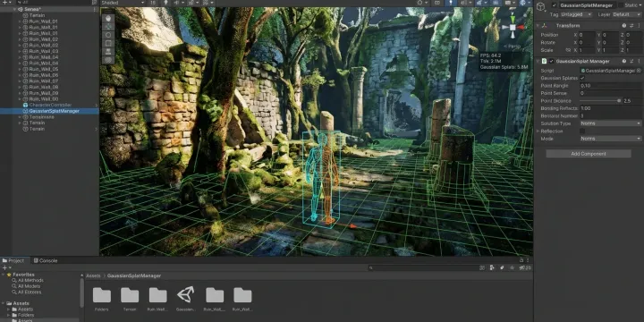Image resolution: width=644 pixels, height=322 pixels.
Task: Select Ruin_Wall_07 in Hierarchy
Action: pos(43,81)
